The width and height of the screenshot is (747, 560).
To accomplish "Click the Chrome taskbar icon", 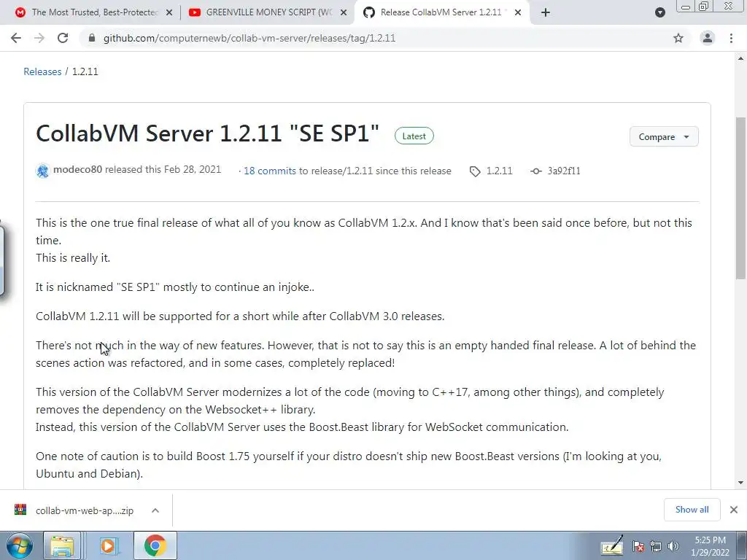I will [155, 545].
